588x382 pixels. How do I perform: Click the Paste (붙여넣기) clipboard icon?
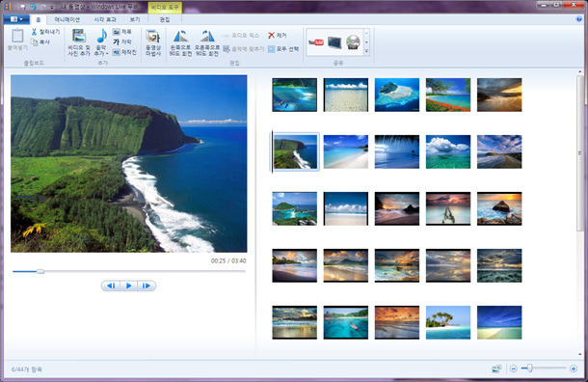[x=17, y=36]
